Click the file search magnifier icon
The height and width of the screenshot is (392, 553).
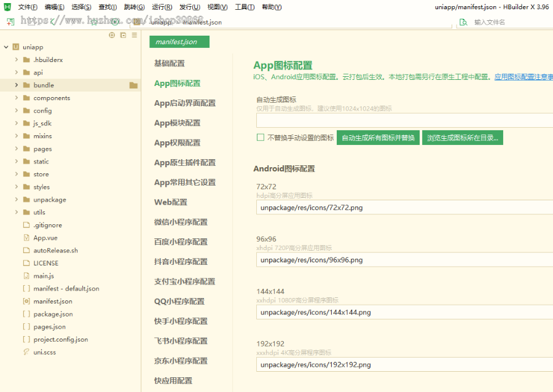[x=463, y=22]
